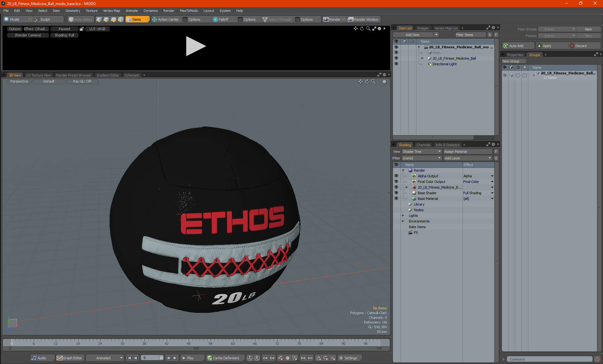
Task: Toggle render preview lock icon
Action: tap(82, 29)
